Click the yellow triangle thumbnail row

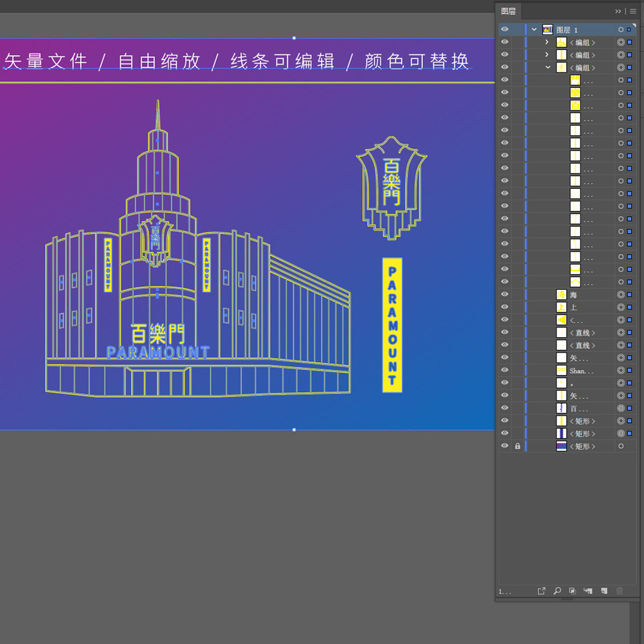561,320
